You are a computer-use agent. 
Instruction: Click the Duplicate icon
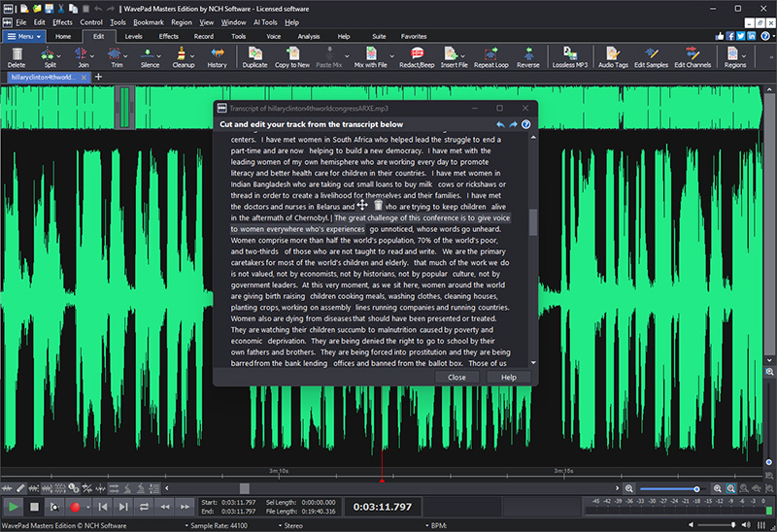tap(254, 54)
